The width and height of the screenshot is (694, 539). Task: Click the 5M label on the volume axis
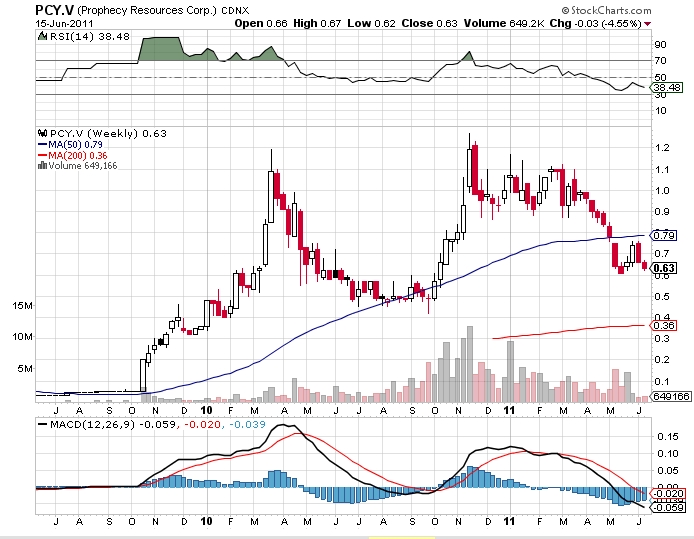click(25, 369)
